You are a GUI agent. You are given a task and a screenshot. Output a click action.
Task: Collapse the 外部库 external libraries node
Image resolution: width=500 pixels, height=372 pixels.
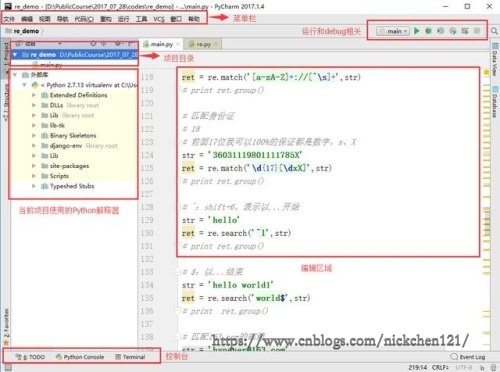tap(15, 75)
